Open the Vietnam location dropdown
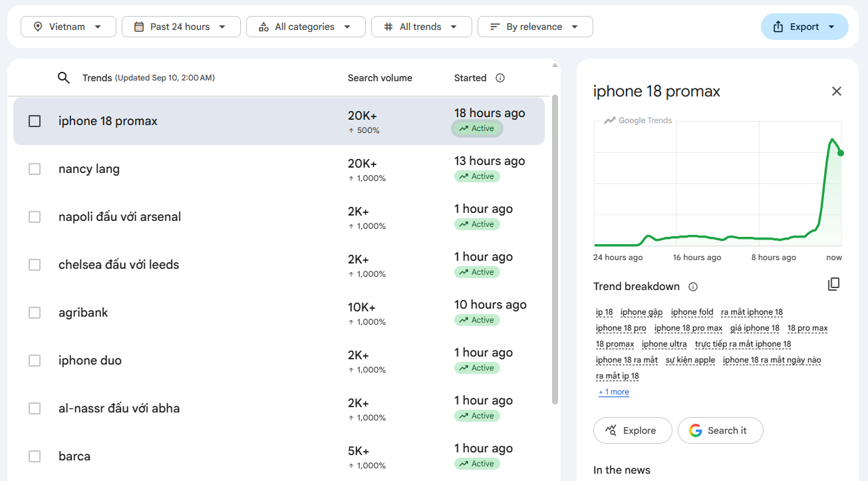This screenshot has width=868, height=481. coord(69,27)
